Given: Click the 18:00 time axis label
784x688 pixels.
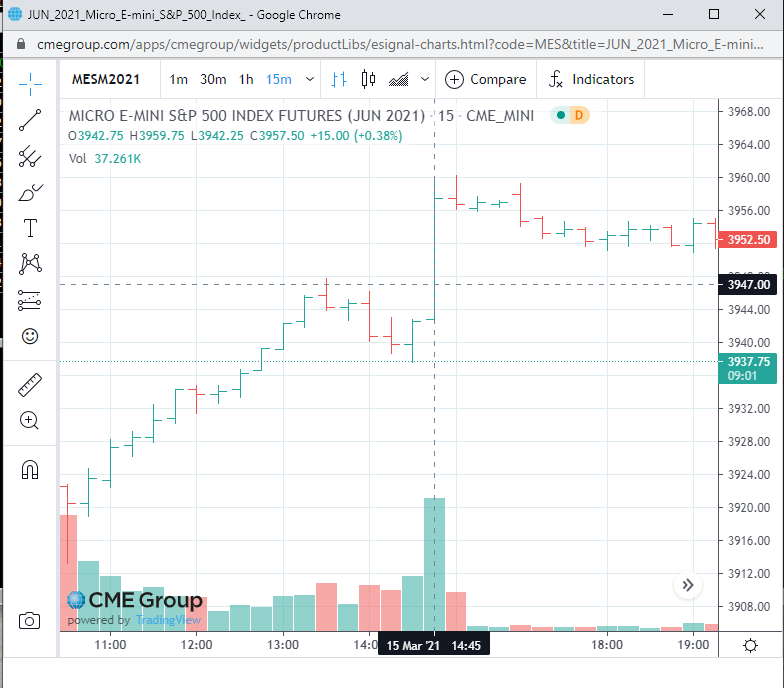Looking at the screenshot, I should 607,645.
